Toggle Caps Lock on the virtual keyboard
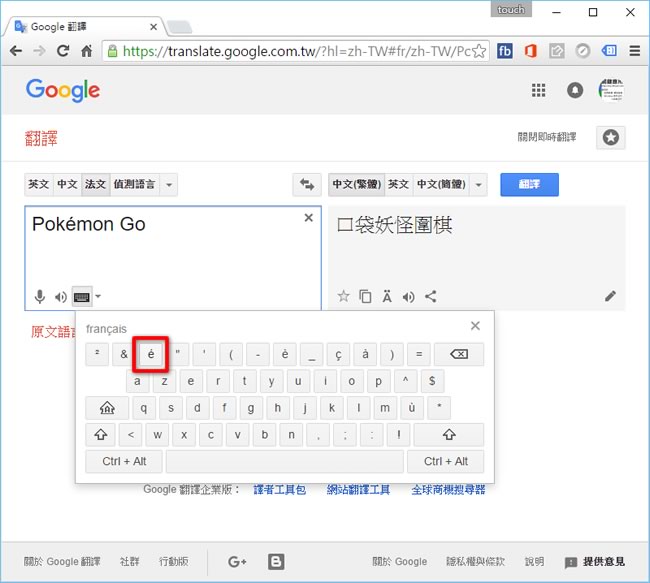 coord(101,407)
